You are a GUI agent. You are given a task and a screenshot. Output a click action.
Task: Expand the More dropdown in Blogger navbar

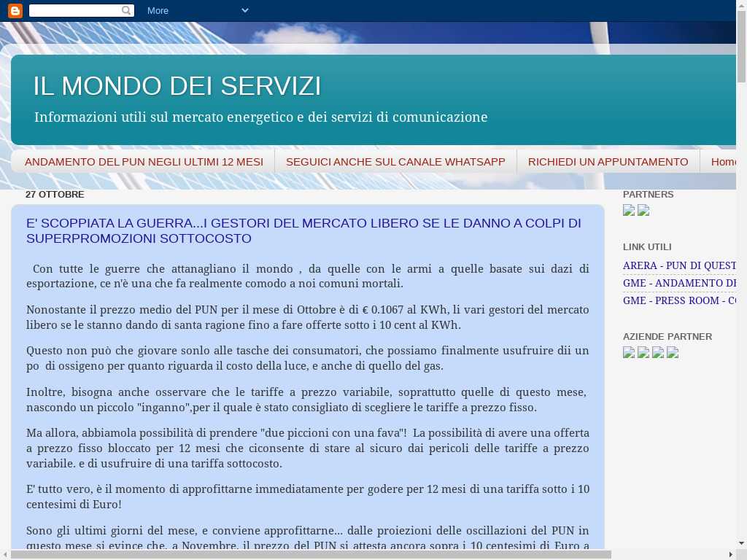coord(197,10)
